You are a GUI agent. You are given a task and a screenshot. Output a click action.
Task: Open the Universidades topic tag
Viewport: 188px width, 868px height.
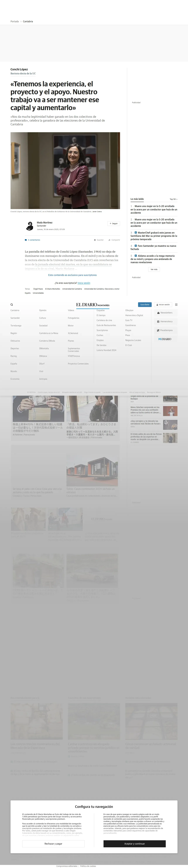coord(38,293)
